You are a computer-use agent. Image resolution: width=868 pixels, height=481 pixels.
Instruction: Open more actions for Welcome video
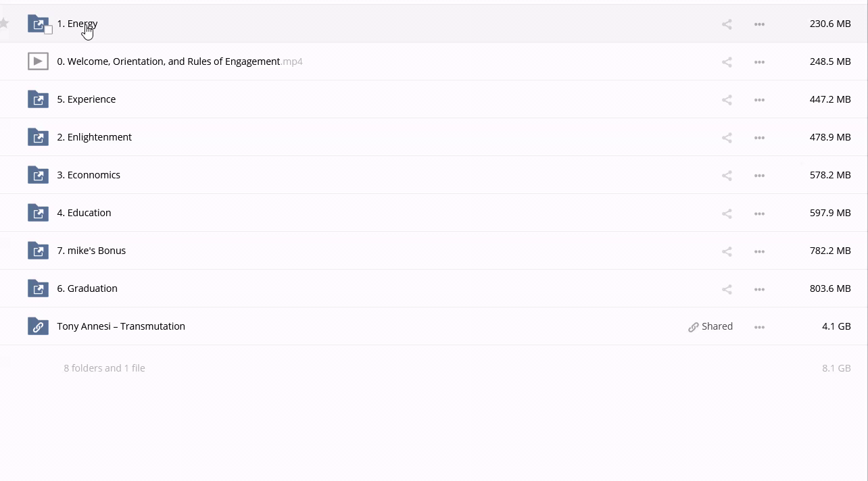tap(759, 62)
